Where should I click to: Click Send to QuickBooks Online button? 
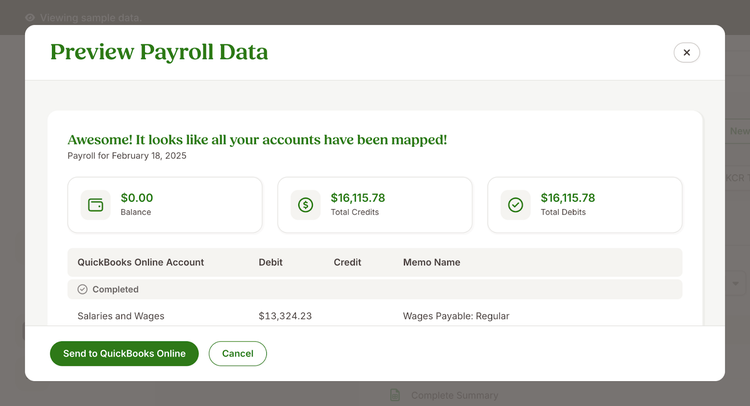coord(124,353)
